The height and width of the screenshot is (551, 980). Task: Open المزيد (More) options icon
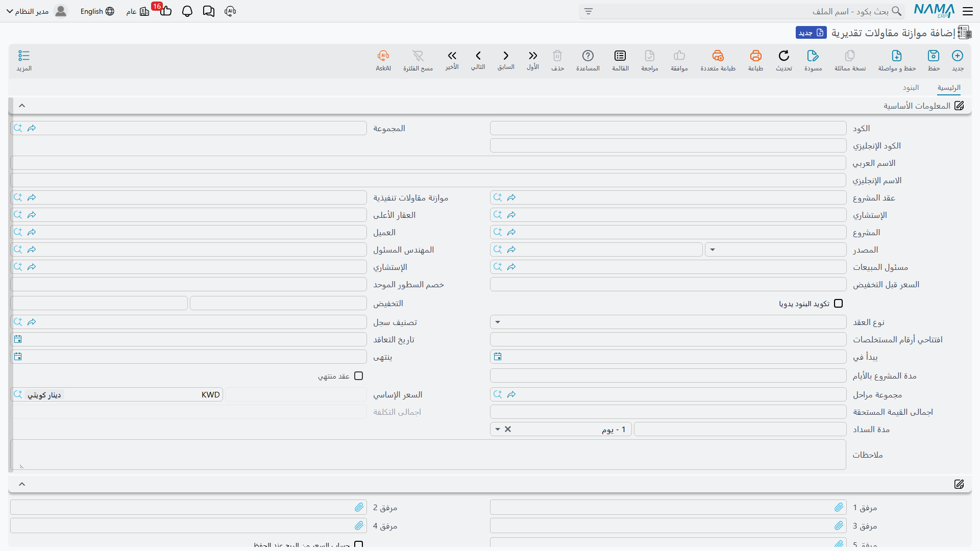24,56
